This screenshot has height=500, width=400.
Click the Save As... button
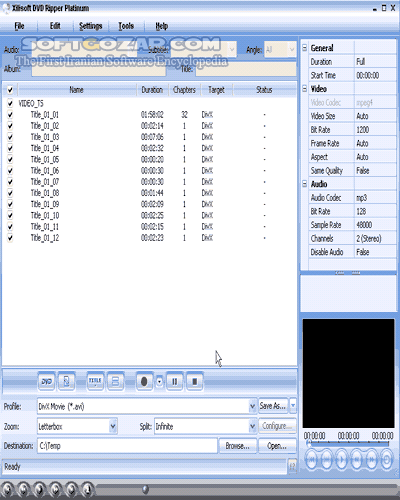coord(273,406)
